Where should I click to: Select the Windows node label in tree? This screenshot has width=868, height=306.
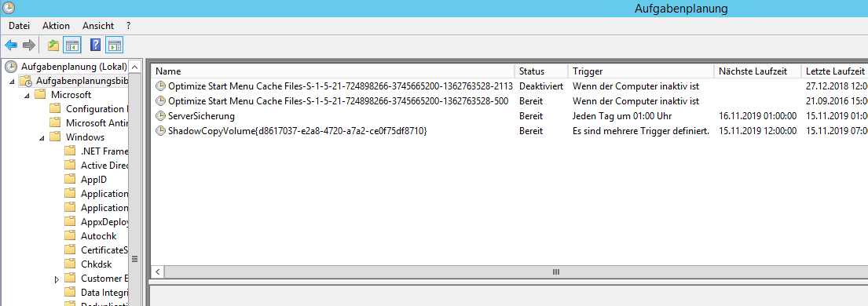click(x=85, y=137)
